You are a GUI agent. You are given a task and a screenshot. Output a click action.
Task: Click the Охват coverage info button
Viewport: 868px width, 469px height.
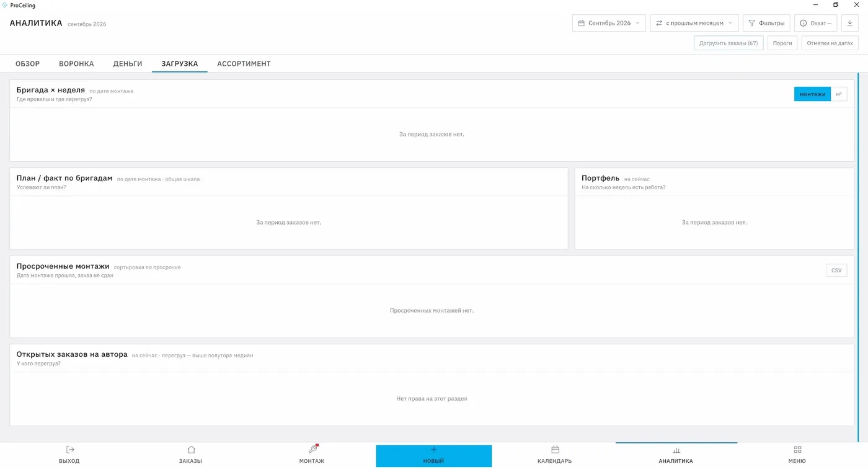pyautogui.click(x=816, y=23)
